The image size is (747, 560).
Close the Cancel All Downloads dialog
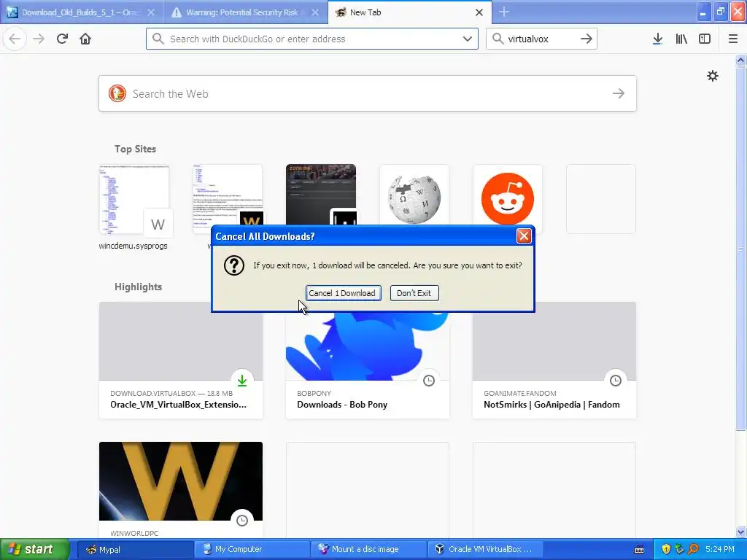[x=524, y=236]
